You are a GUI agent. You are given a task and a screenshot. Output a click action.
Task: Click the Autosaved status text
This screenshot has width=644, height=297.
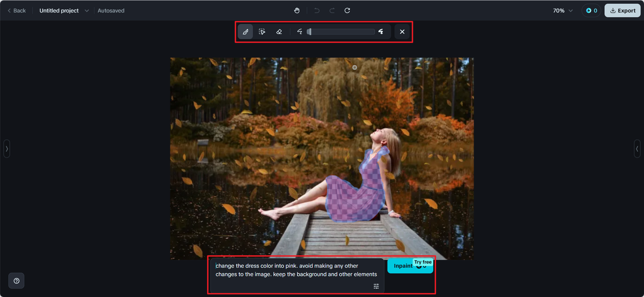click(111, 11)
